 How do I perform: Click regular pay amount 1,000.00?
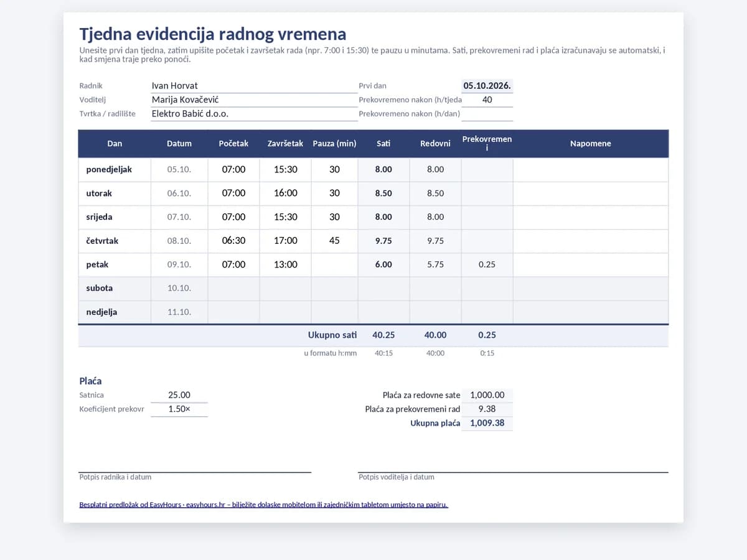coord(487,395)
